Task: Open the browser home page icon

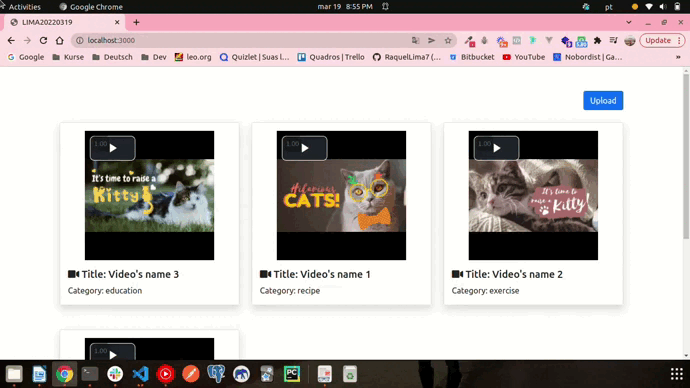Action: click(59, 40)
